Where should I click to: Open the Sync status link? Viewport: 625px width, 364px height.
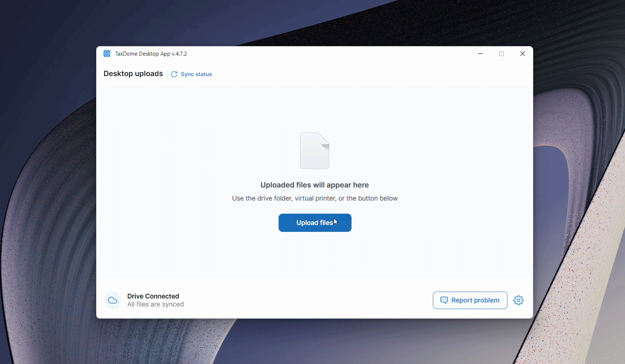pos(191,74)
